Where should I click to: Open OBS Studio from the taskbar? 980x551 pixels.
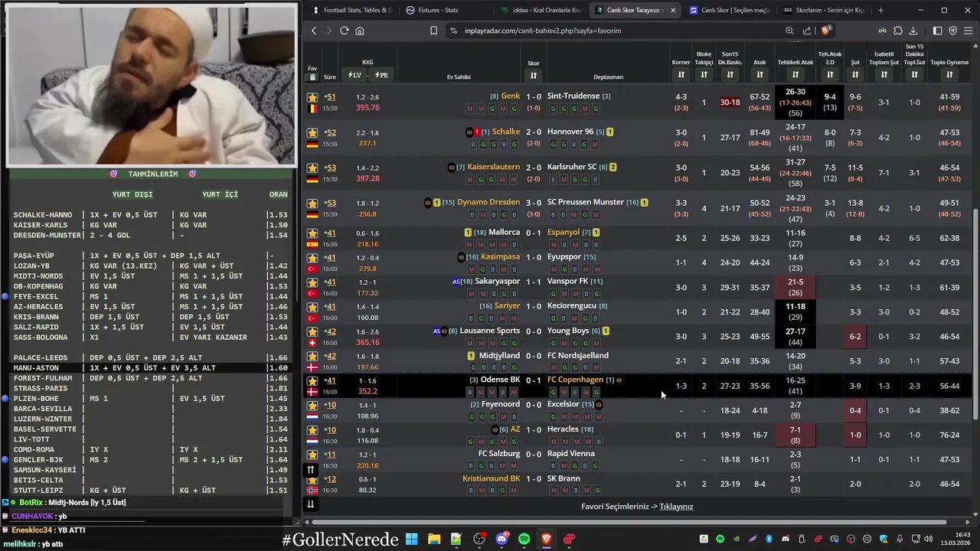point(479,540)
